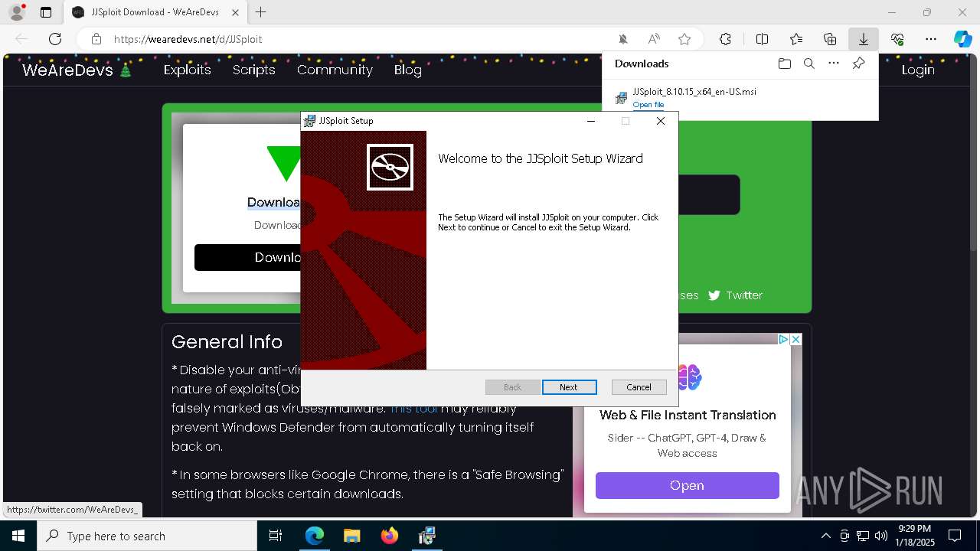The width and height of the screenshot is (980, 551).
Task: Close the ad with X icon
Action: pyautogui.click(x=795, y=339)
